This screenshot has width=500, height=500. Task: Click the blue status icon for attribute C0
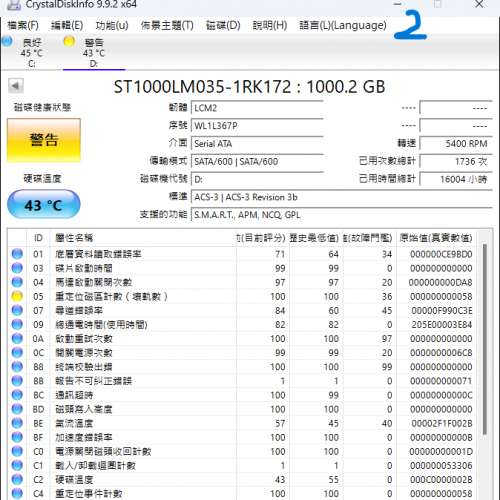point(17,451)
